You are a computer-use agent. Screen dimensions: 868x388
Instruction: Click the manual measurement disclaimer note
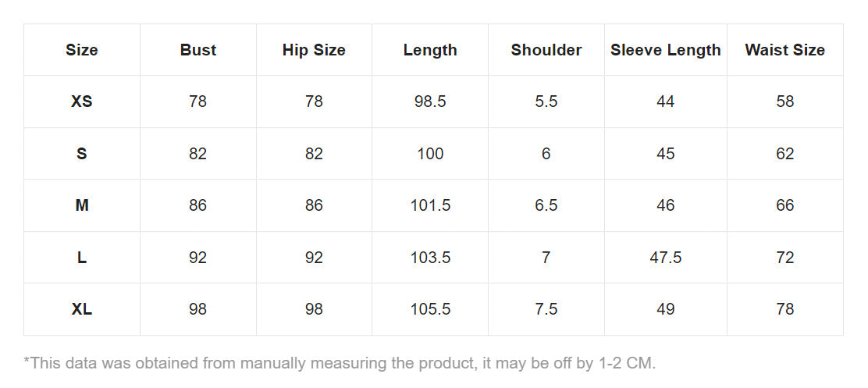click(x=340, y=363)
